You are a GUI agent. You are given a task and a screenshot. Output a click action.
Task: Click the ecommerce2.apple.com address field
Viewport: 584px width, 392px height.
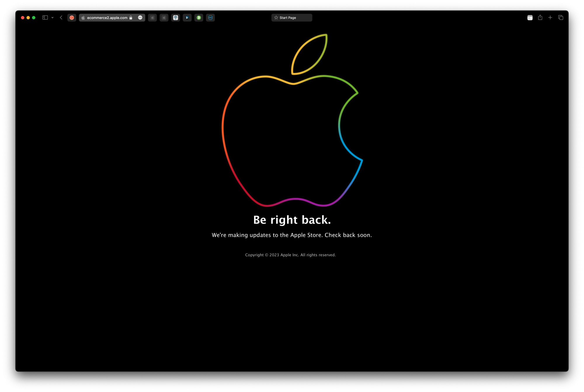107,18
